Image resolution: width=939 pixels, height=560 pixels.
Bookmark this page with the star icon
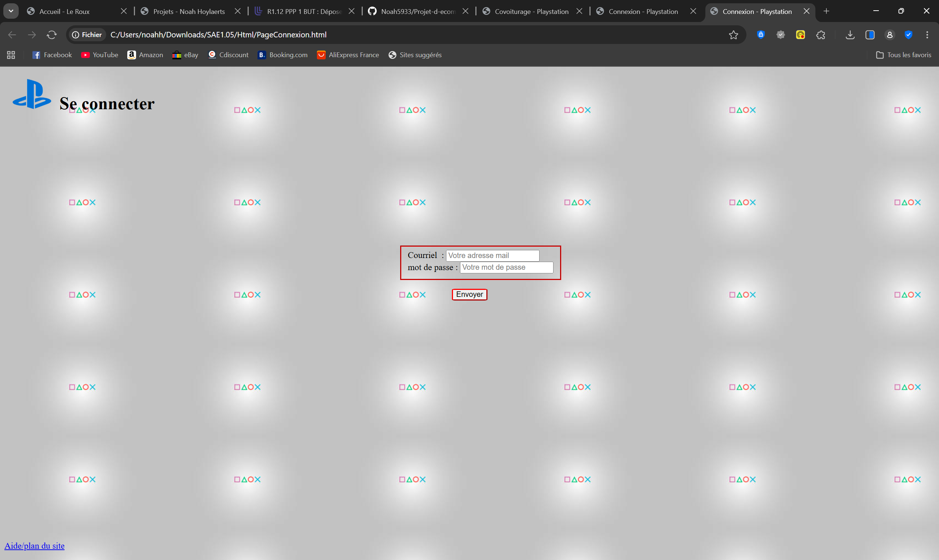pos(733,35)
